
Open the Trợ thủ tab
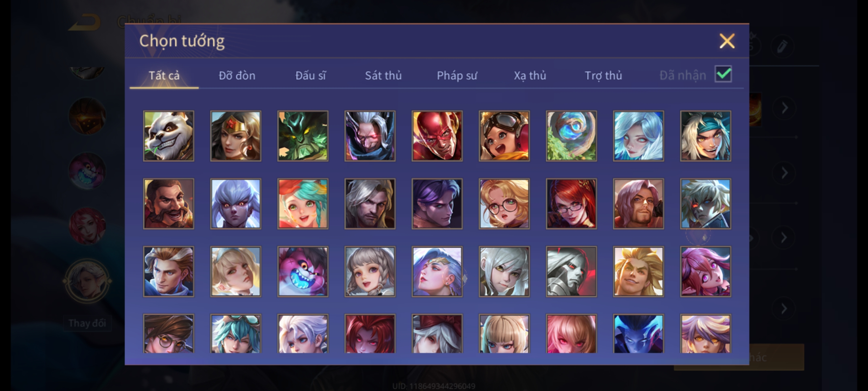tap(604, 75)
